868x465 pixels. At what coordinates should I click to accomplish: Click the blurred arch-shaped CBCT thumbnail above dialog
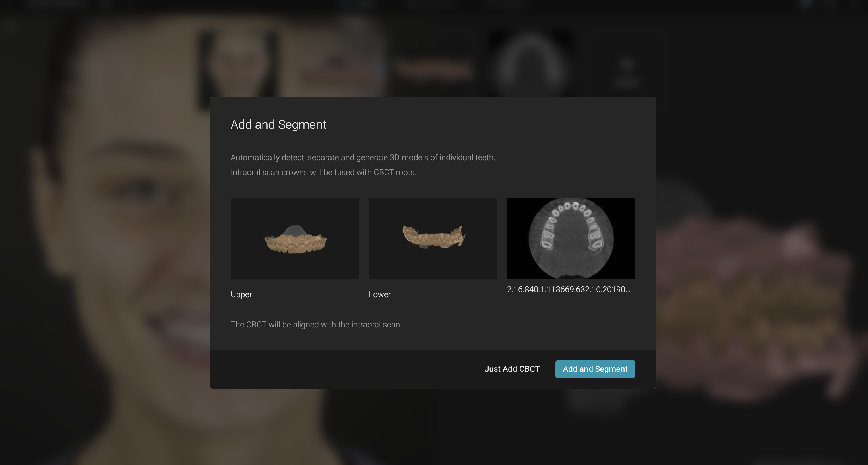[530, 64]
